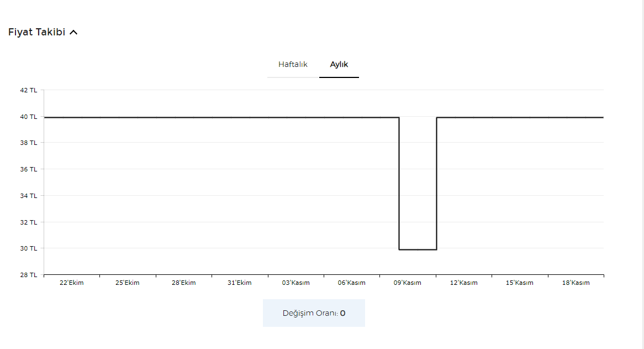Collapse the Fiyat Takibi section chevron
Viewport: 644px width, 349px height.
click(73, 32)
